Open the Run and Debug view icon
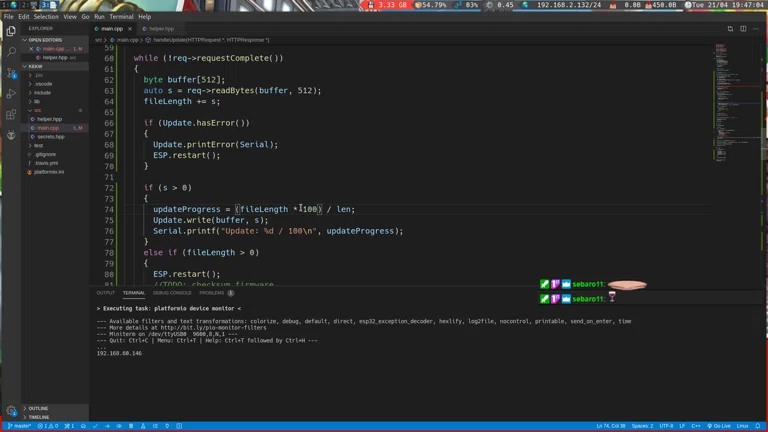This screenshot has height=432, width=768. [11, 94]
